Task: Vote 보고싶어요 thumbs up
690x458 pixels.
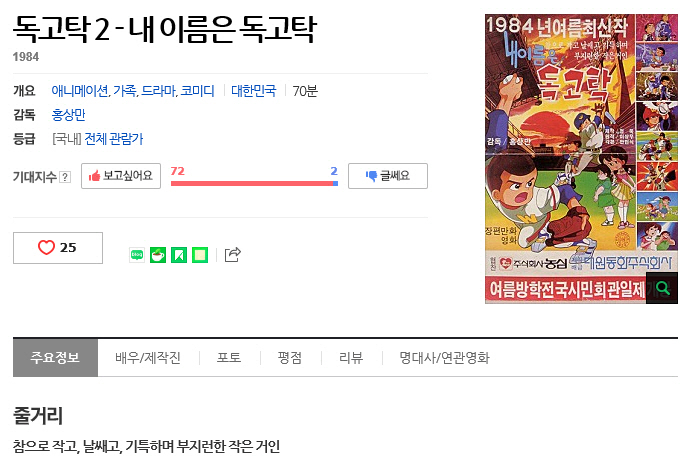Action: (x=121, y=176)
